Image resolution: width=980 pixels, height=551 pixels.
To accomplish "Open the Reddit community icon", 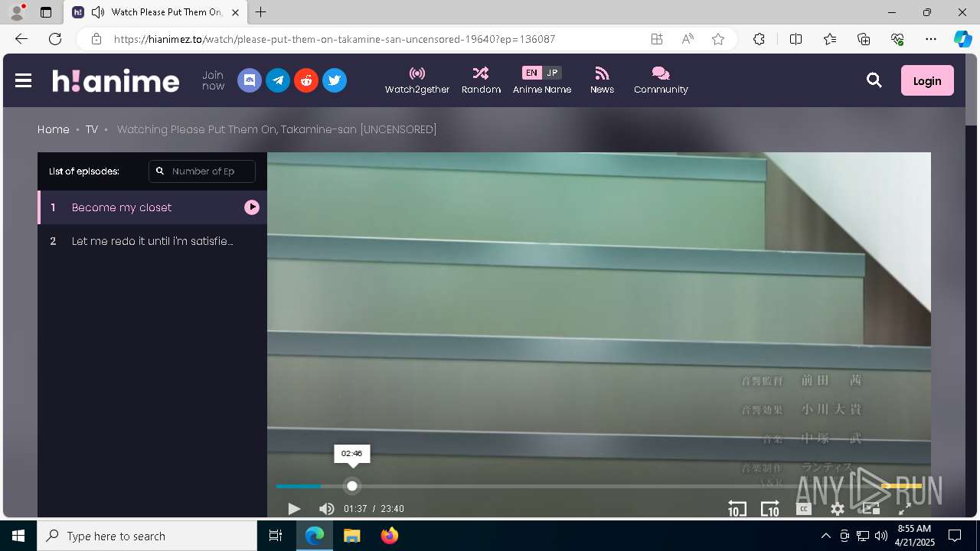I will (x=306, y=80).
